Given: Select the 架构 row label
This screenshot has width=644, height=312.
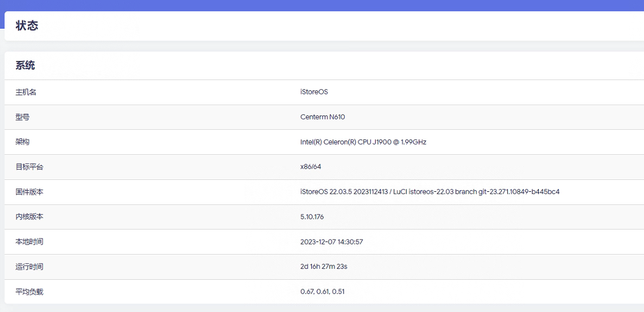Looking at the screenshot, I should pyautogui.click(x=22, y=142).
